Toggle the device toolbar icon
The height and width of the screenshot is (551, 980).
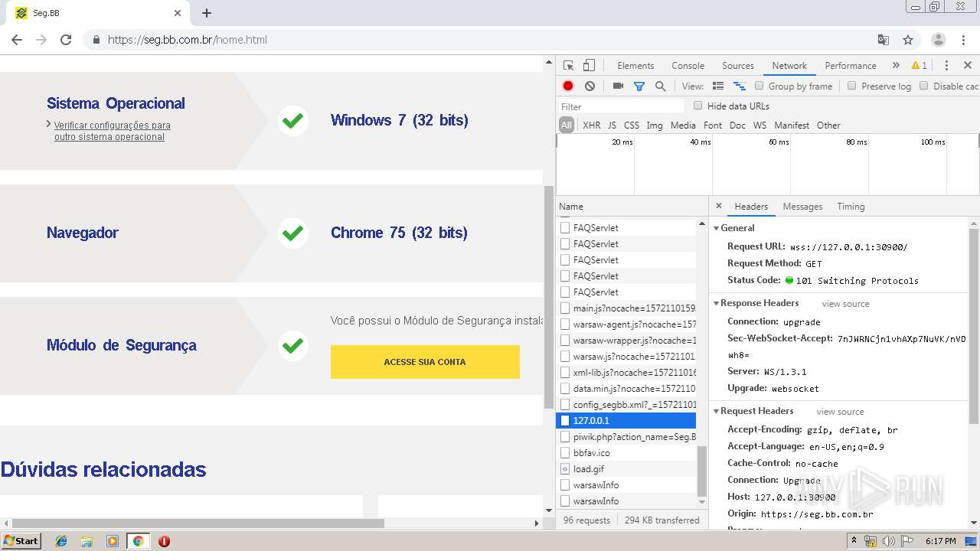click(x=589, y=66)
